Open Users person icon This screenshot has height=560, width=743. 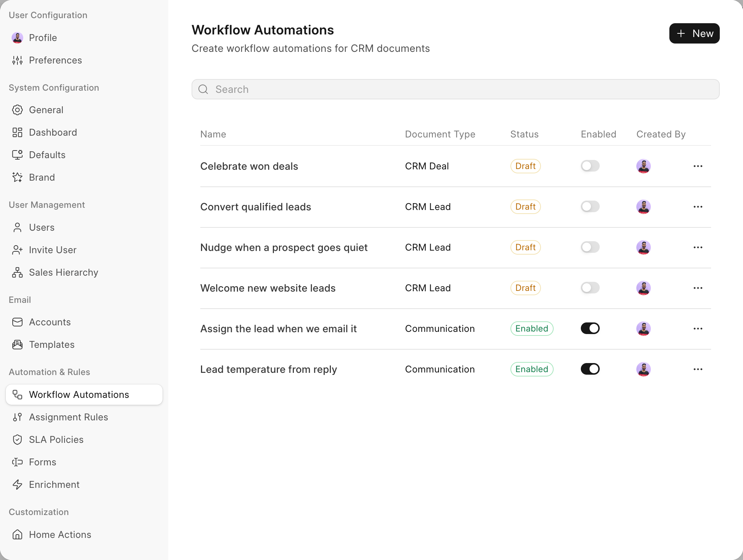17,227
